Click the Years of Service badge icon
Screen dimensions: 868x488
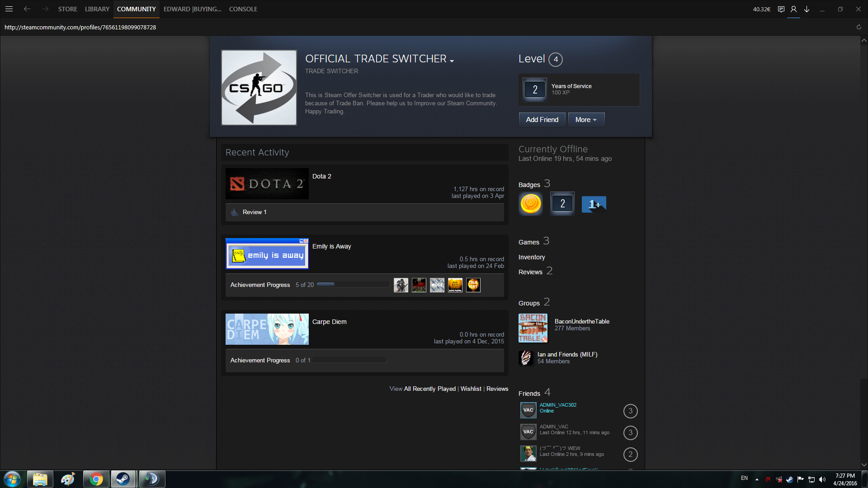[x=535, y=89]
